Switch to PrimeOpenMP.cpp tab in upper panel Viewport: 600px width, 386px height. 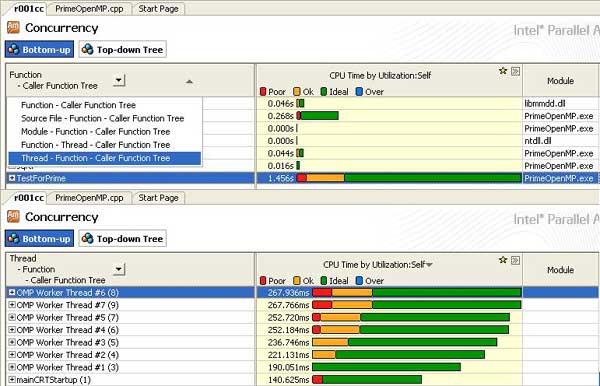pos(89,8)
